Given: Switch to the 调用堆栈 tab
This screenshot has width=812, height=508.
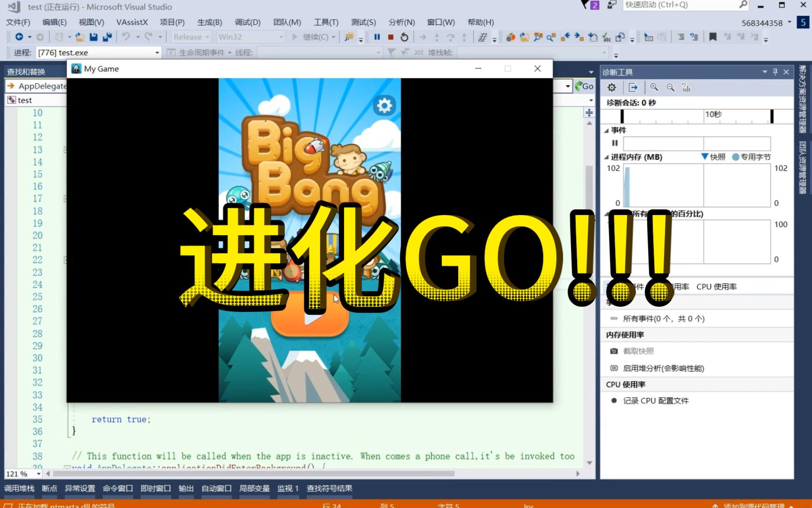Looking at the screenshot, I should tap(19, 488).
